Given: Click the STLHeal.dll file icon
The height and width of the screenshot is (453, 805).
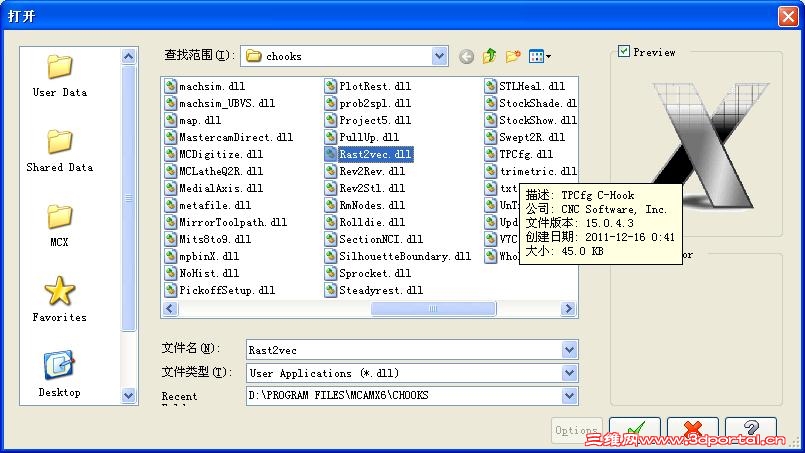Looking at the screenshot, I should [x=490, y=86].
